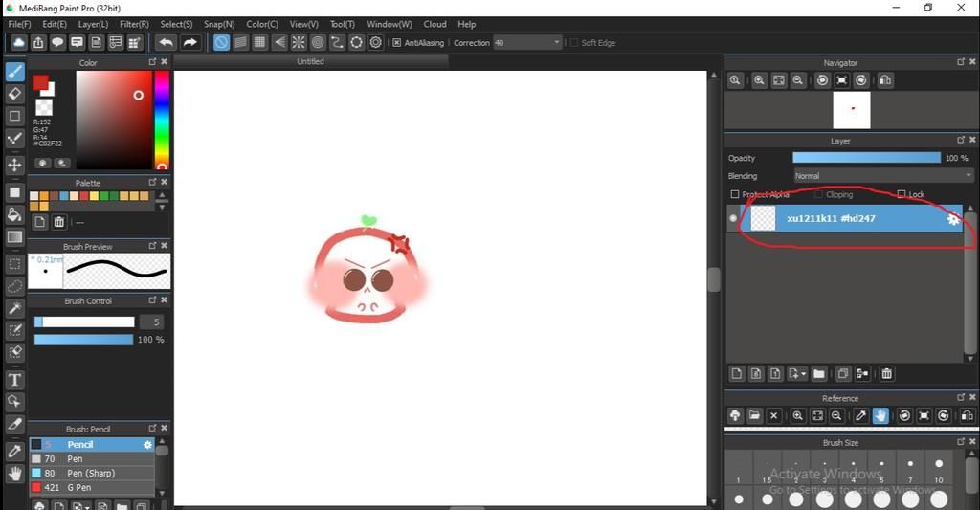The height and width of the screenshot is (510, 980).
Task: Open Correction value dropdown
Action: point(556,42)
